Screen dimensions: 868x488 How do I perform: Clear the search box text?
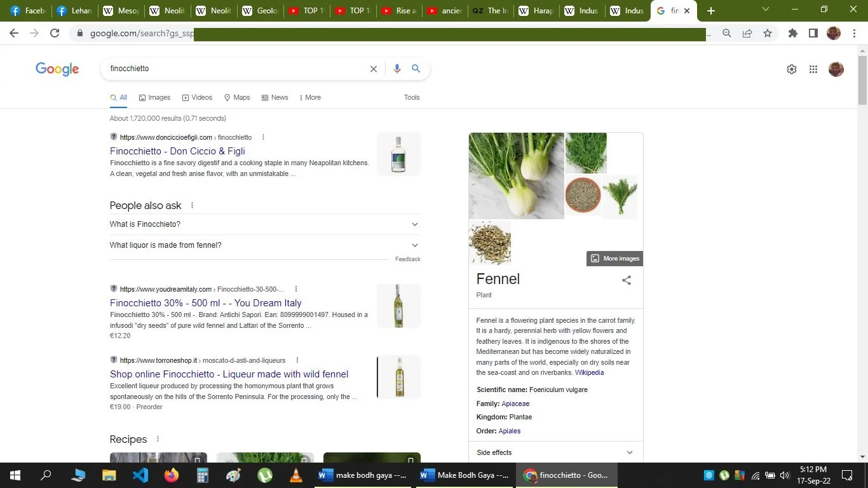tap(374, 69)
